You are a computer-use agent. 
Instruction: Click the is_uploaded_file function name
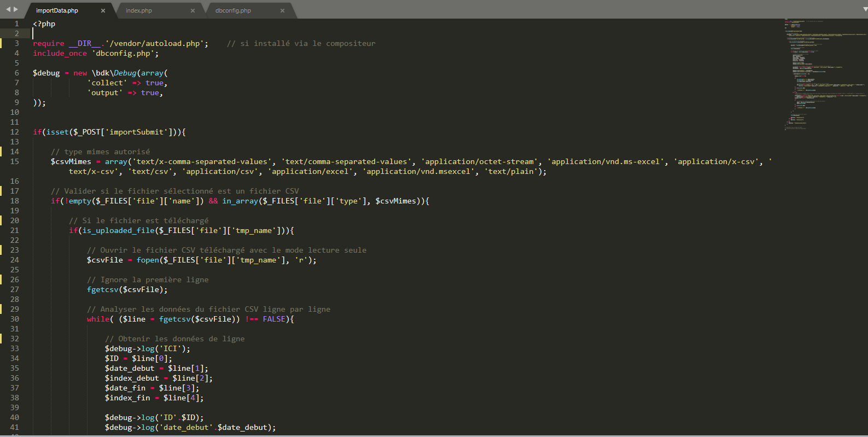pyautogui.click(x=118, y=230)
